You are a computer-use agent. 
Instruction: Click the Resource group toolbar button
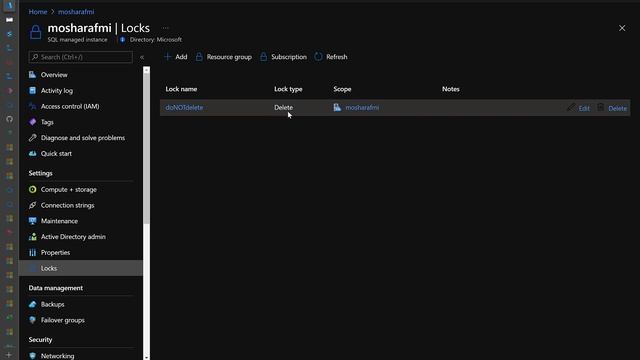pos(223,57)
